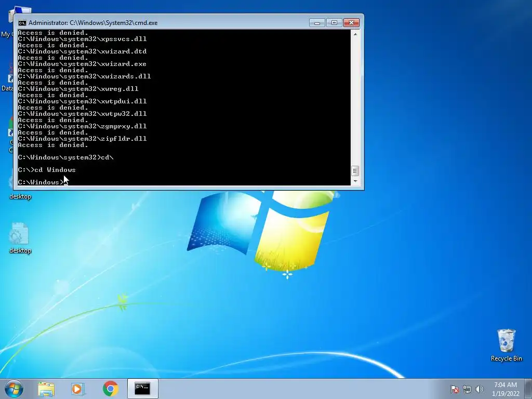Maximize the command prompt window
Viewport: 532px width, 399px height.
click(334, 22)
